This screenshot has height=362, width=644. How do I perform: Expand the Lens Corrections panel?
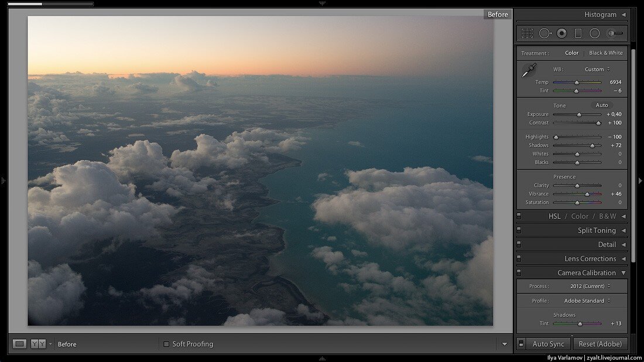pyautogui.click(x=624, y=258)
